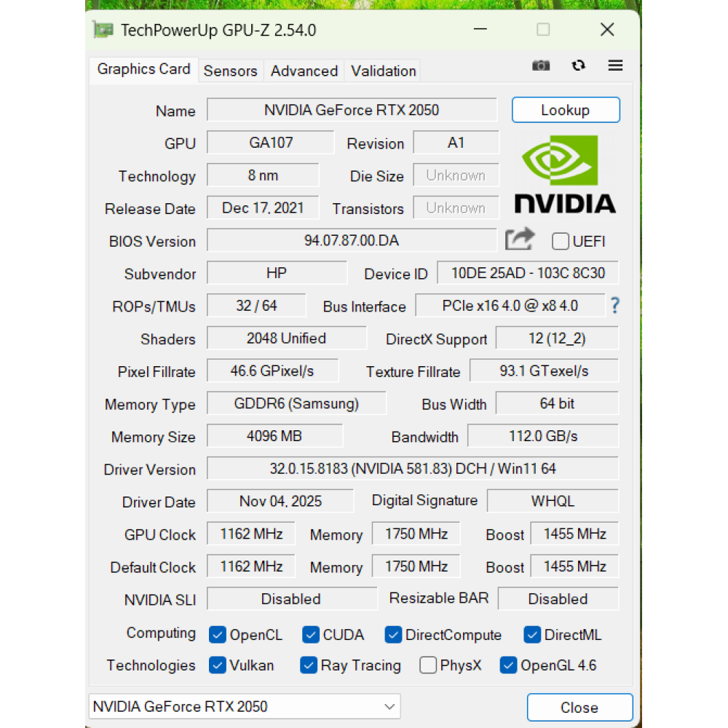This screenshot has height=728, width=728.
Task: Switch to the Sensors tab
Action: point(230,71)
